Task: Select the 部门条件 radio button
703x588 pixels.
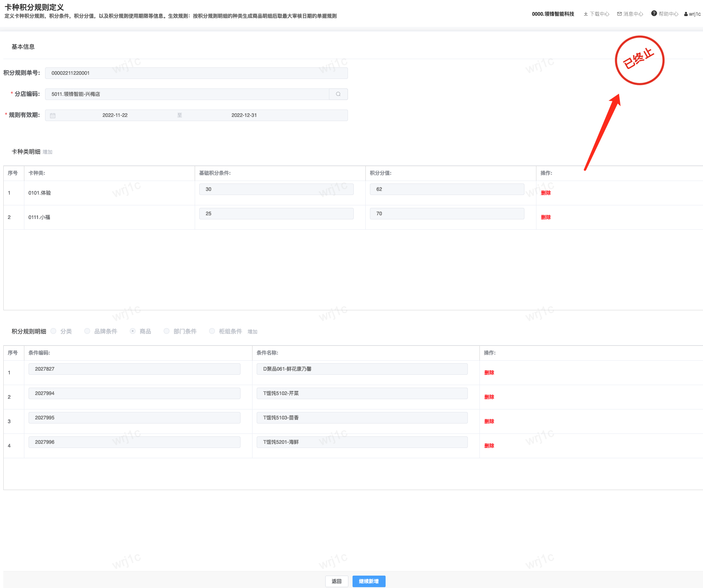Action: tap(167, 331)
